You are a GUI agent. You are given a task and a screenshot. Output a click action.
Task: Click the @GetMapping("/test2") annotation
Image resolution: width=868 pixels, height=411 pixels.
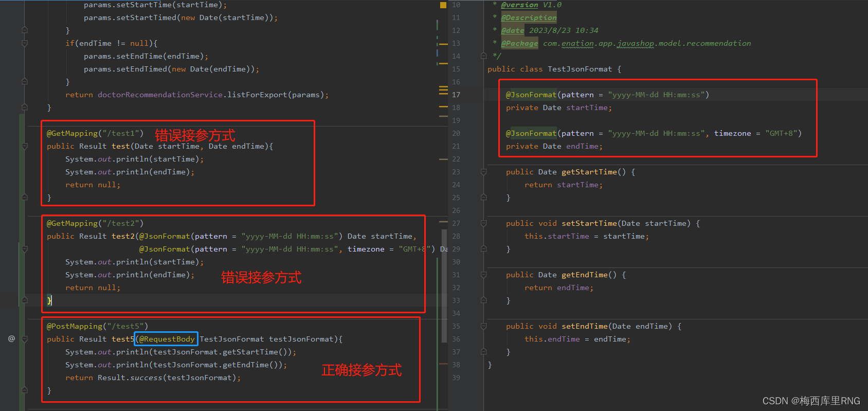point(95,223)
